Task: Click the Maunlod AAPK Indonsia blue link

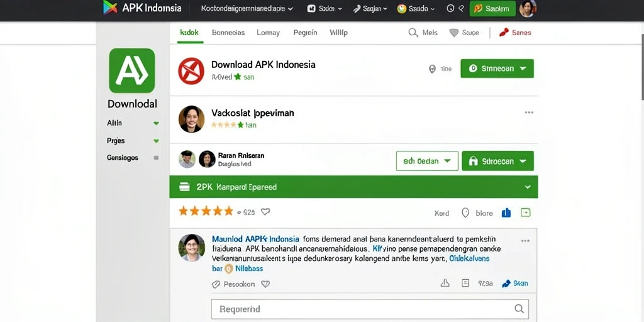Action: point(255,239)
